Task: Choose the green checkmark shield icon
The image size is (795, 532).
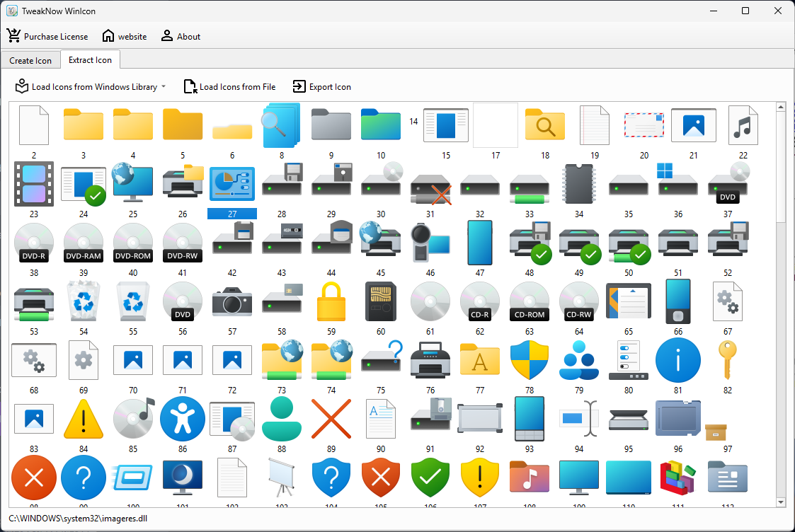Action: tap(430, 477)
